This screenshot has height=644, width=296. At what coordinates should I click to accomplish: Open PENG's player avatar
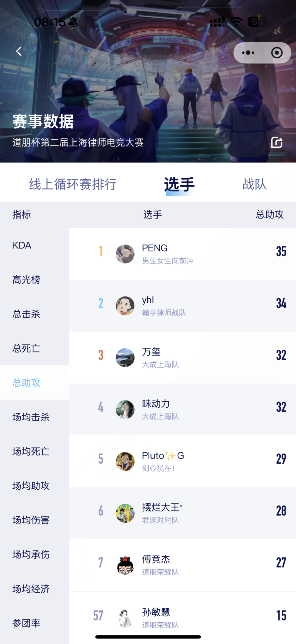[125, 254]
